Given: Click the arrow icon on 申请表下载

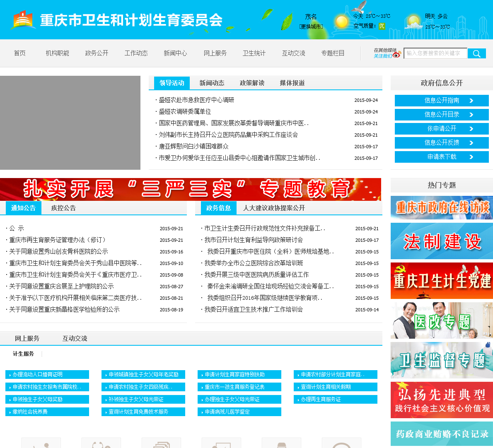Looking at the screenshot, I should click(471, 157).
